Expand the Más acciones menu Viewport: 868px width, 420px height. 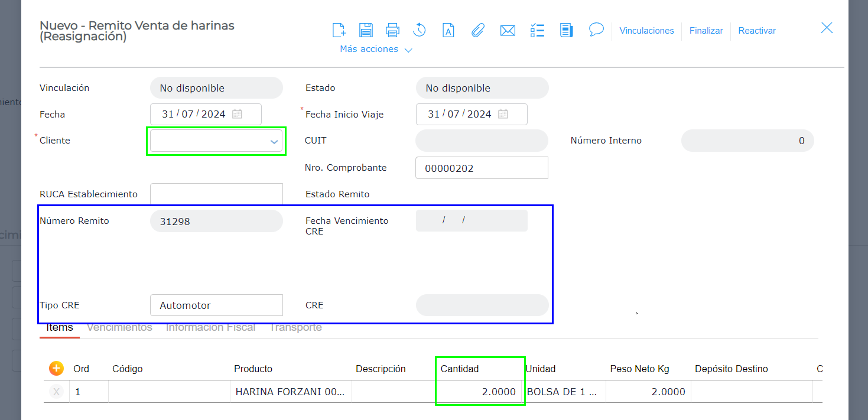[x=376, y=49]
